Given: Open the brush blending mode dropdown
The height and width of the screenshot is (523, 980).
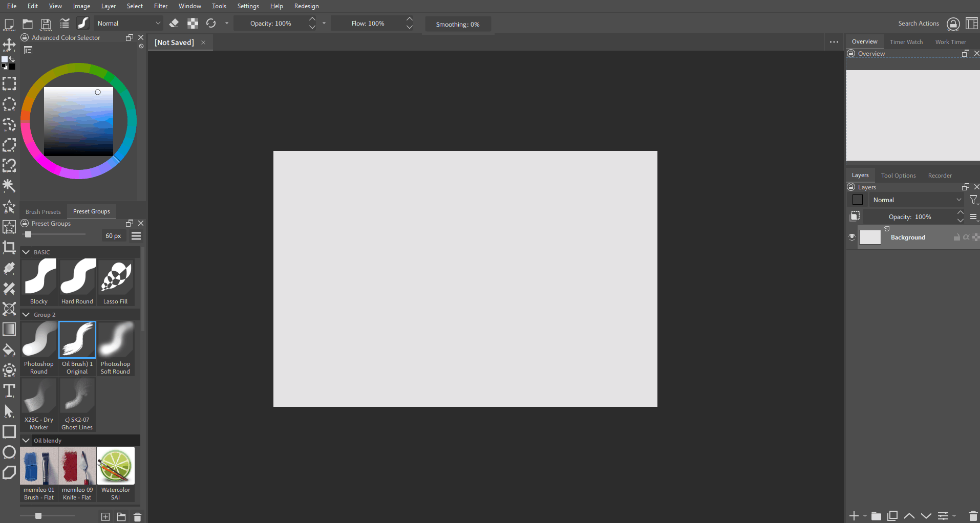Looking at the screenshot, I should point(129,24).
